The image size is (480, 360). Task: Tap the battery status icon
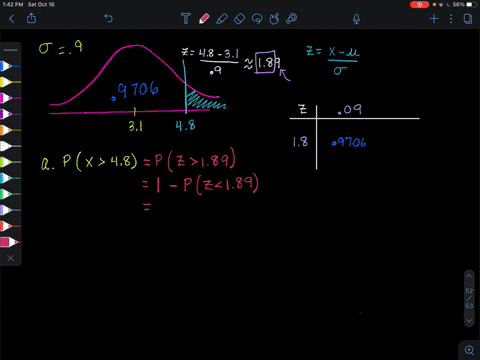[x=471, y=5]
